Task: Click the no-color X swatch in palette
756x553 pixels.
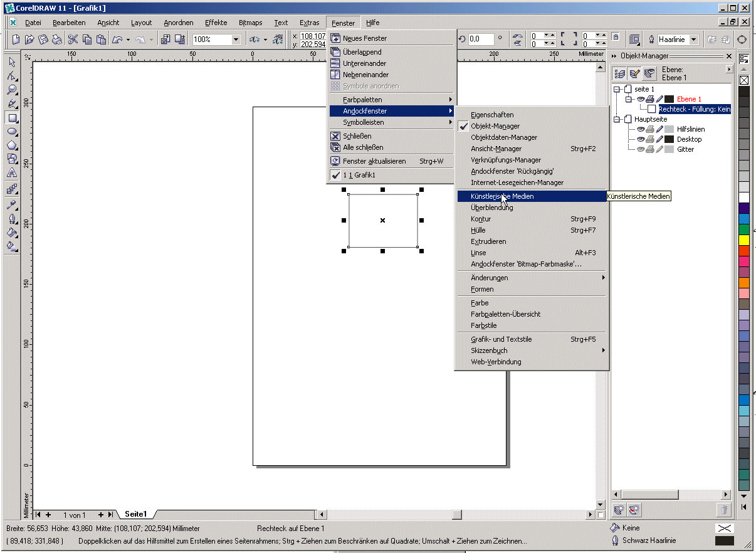Action: (x=744, y=80)
